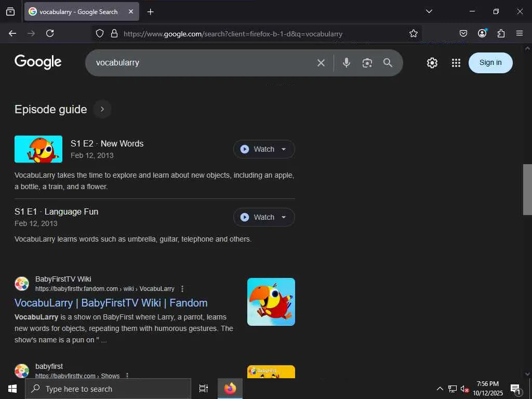
Task: Open more options for the Fandom result
Action: coord(182,289)
